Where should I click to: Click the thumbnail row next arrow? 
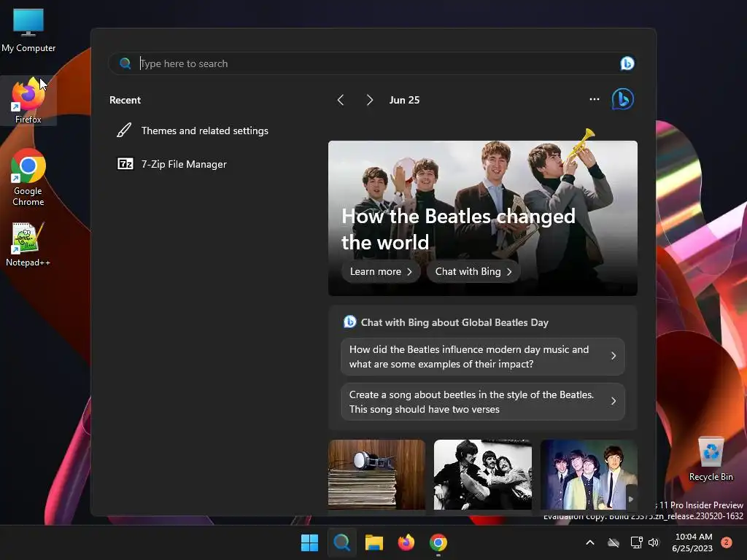pyautogui.click(x=631, y=499)
